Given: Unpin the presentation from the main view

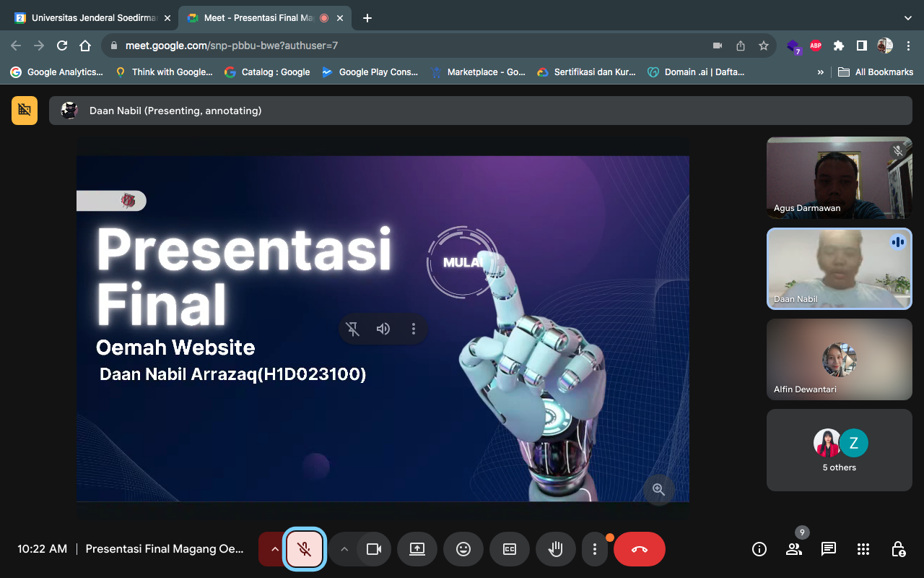Looking at the screenshot, I should point(353,329).
